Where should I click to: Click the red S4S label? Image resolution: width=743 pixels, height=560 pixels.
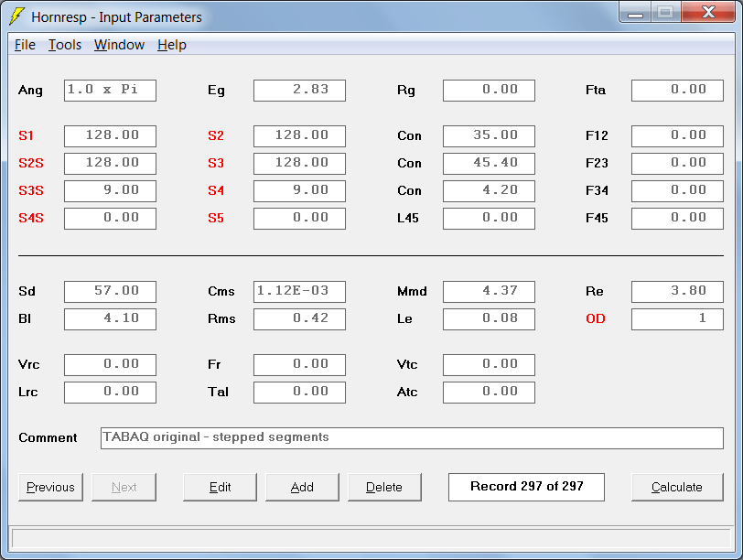click(31, 219)
